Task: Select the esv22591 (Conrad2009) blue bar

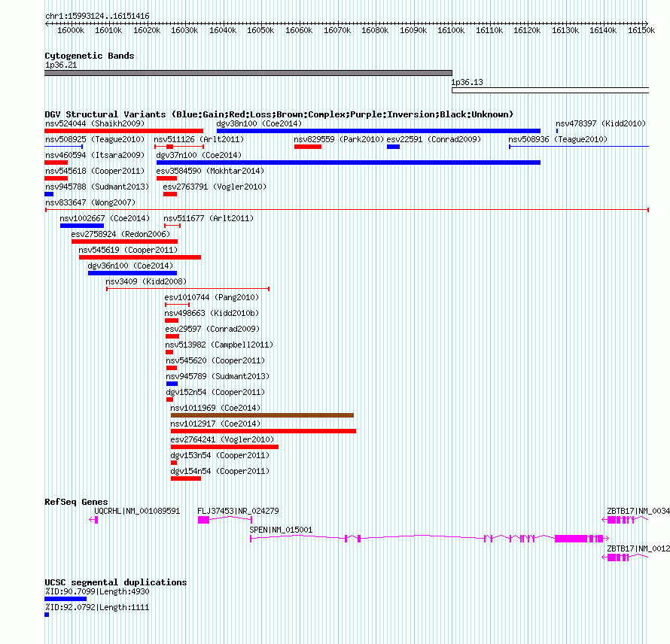Action: click(393, 147)
